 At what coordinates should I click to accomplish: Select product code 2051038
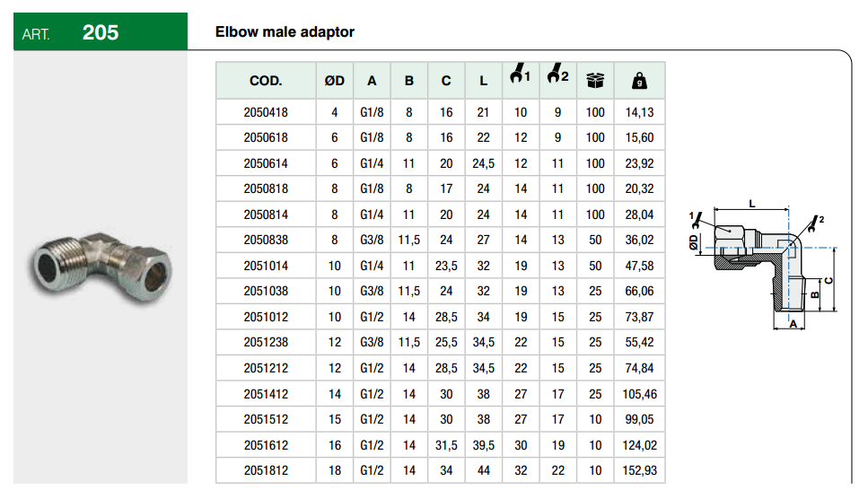pyautogui.click(x=266, y=292)
